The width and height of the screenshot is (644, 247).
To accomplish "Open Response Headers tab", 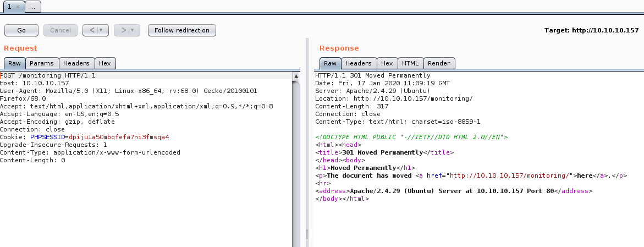I will pyautogui.click(x=359, y=63).
